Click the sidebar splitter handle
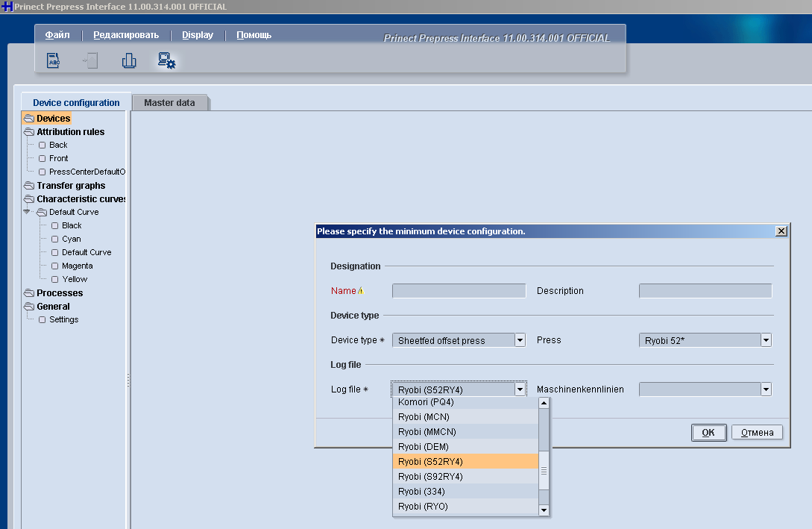Screen dimensions: 812x529 coord(128,380)
